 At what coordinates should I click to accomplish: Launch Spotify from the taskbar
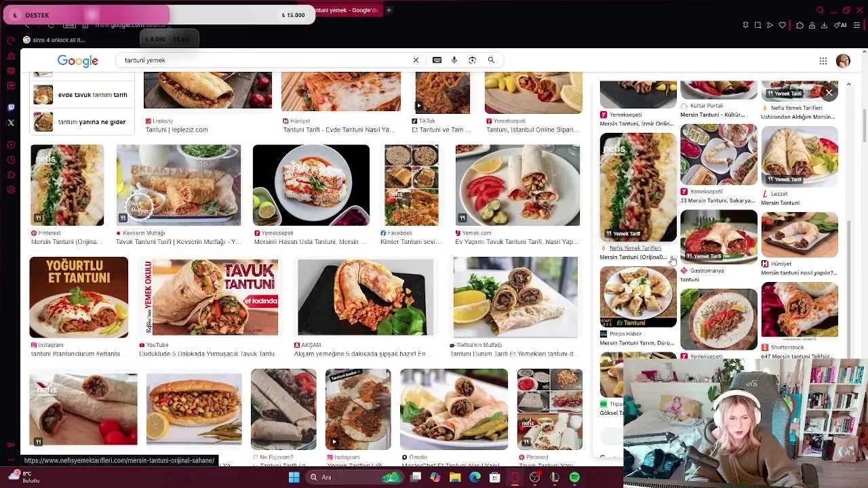(x=574, y=477)
